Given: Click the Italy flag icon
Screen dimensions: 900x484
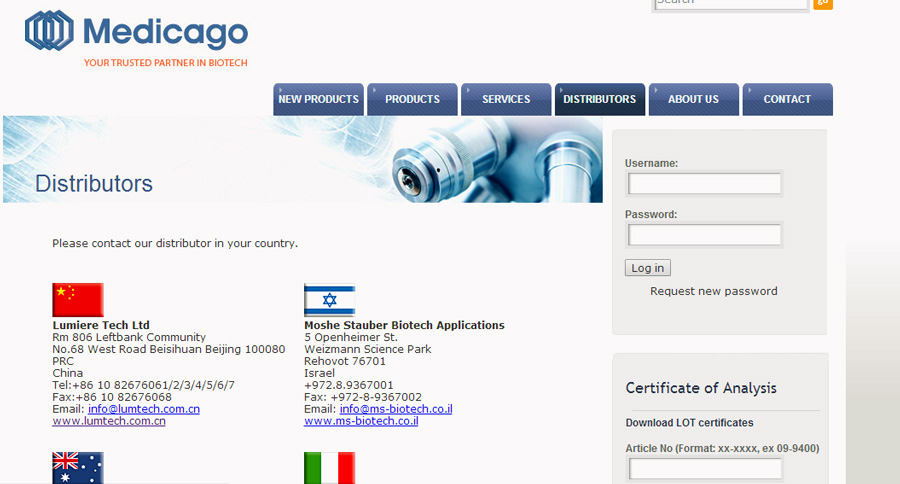Looking at the screenshot, I should (329, 468).
